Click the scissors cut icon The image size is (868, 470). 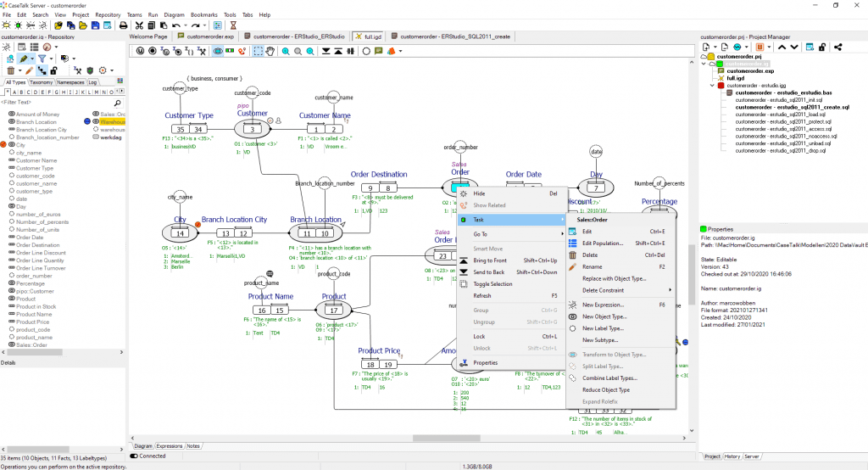tap(139, 25)
